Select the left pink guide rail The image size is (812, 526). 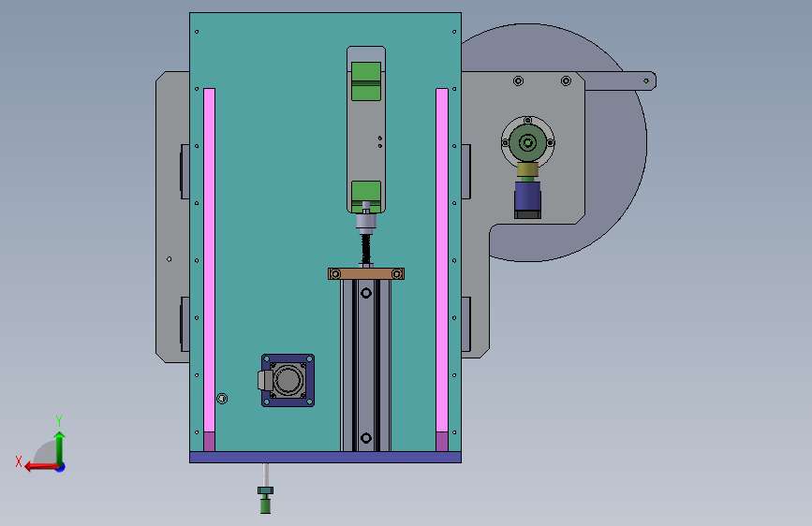[x=209, y=260]
